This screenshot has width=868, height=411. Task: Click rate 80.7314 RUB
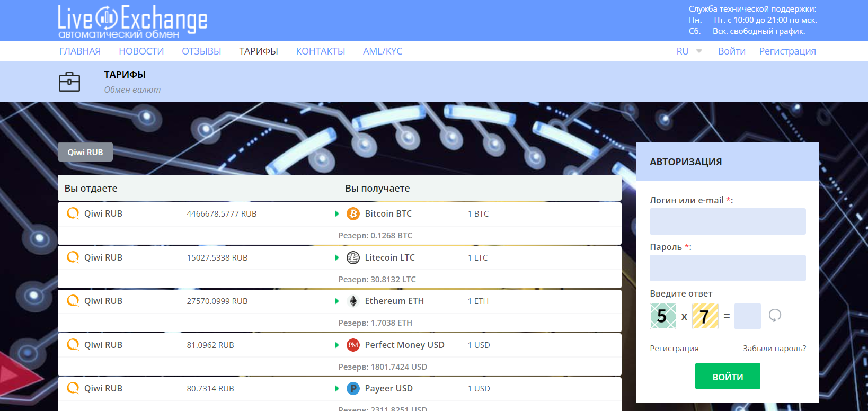tap(210, 389)
